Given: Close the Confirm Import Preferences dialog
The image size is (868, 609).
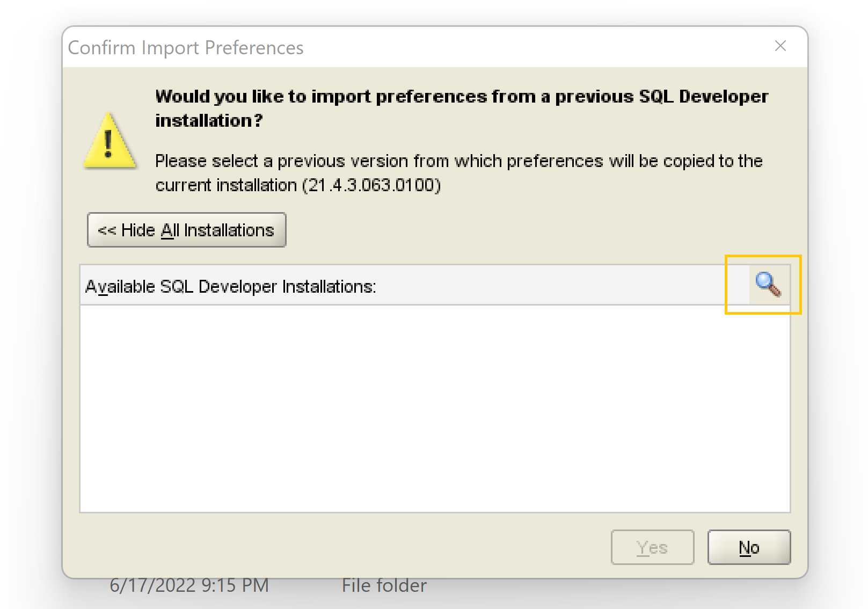Looking at the screenshot, I should [781, 46].
